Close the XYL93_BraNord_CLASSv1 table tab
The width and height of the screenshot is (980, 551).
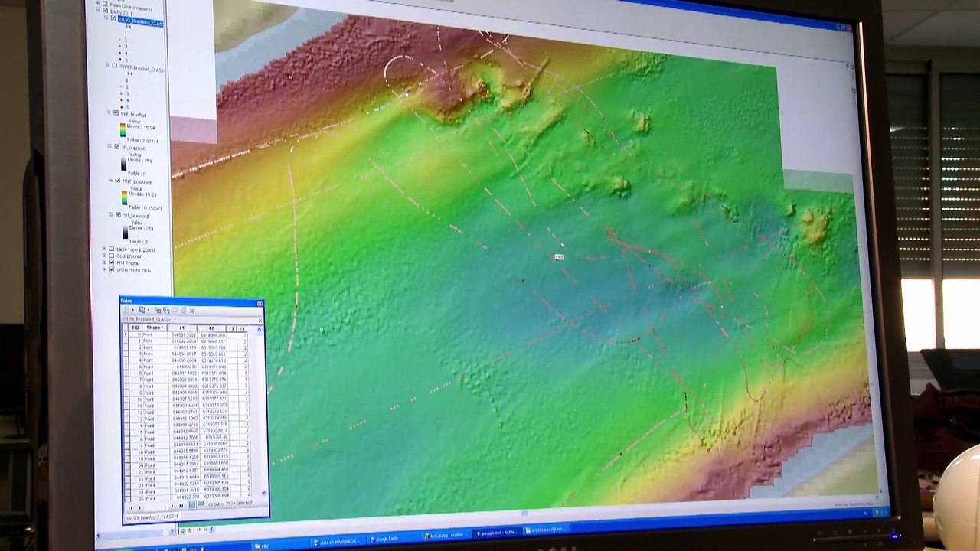[x=260, y=321]
